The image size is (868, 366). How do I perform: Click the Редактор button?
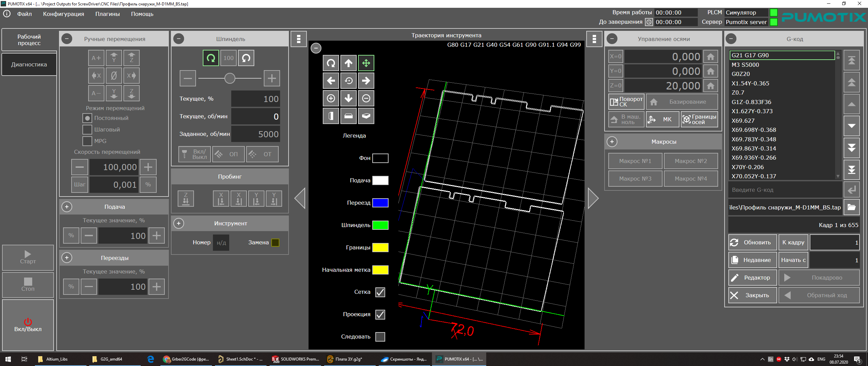pos(752,278)
